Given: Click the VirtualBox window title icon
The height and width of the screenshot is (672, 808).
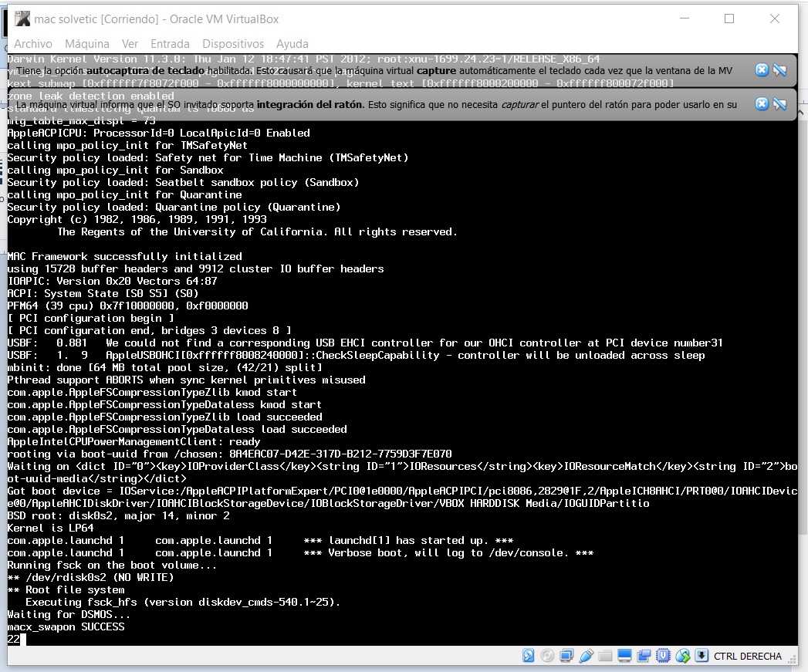Looking at the screenshot, I should click(x=22, y=19).
